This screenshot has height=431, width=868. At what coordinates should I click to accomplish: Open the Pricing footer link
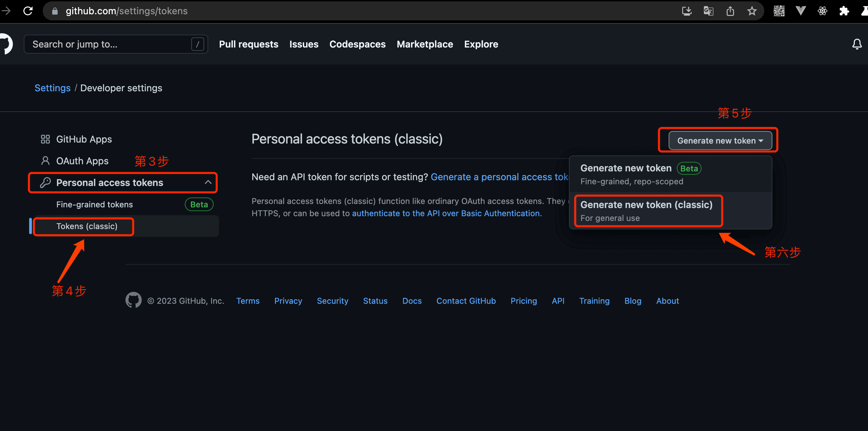pyautogui.click(x=524, y=301)
